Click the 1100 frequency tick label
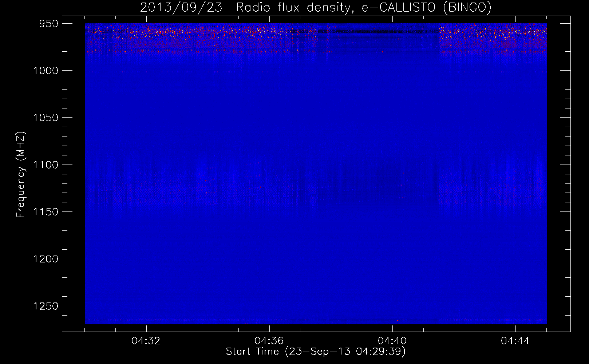Image resolution: width=589 pixels, height=364 pixels. 46,165
